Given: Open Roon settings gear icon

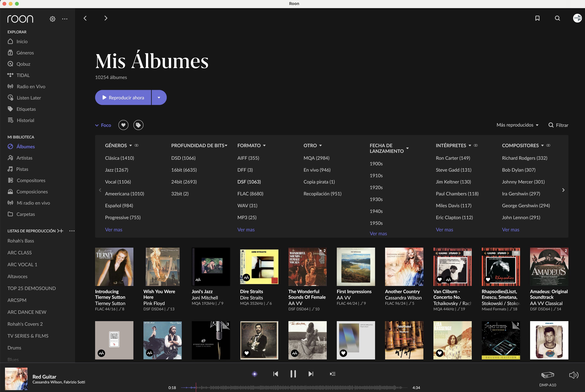Looking at the screenshot, I should [x=53, y=19].
